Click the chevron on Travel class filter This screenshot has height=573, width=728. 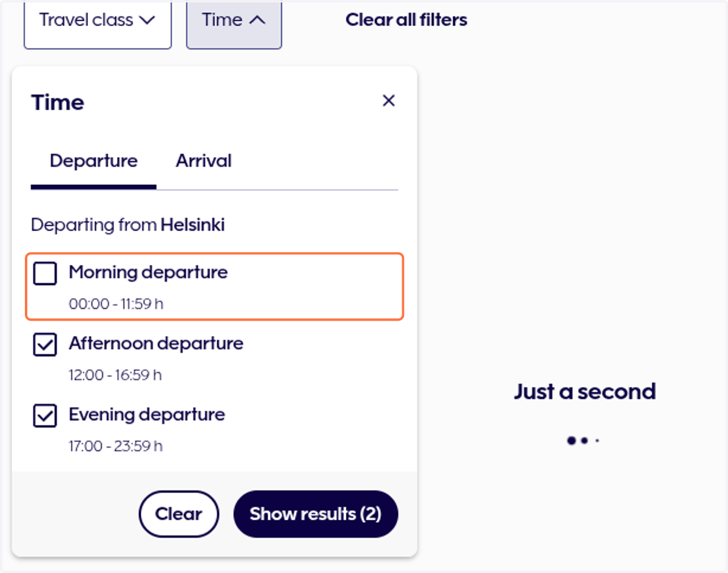tap(147, 20)
